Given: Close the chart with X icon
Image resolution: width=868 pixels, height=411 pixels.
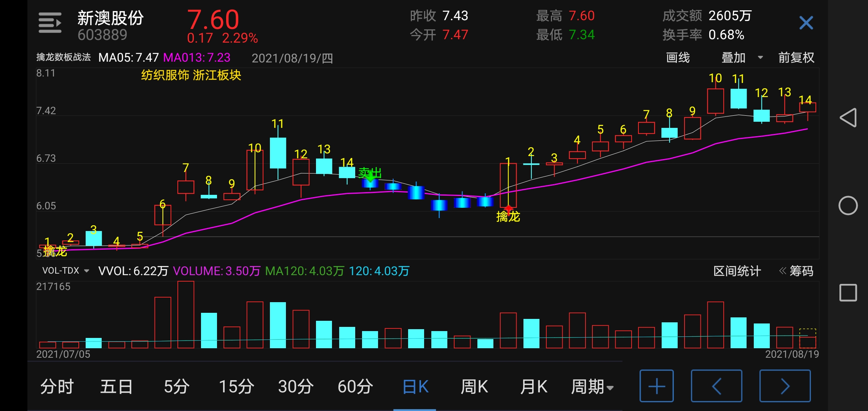Looking at the screenshot, I should pos(806,23).
